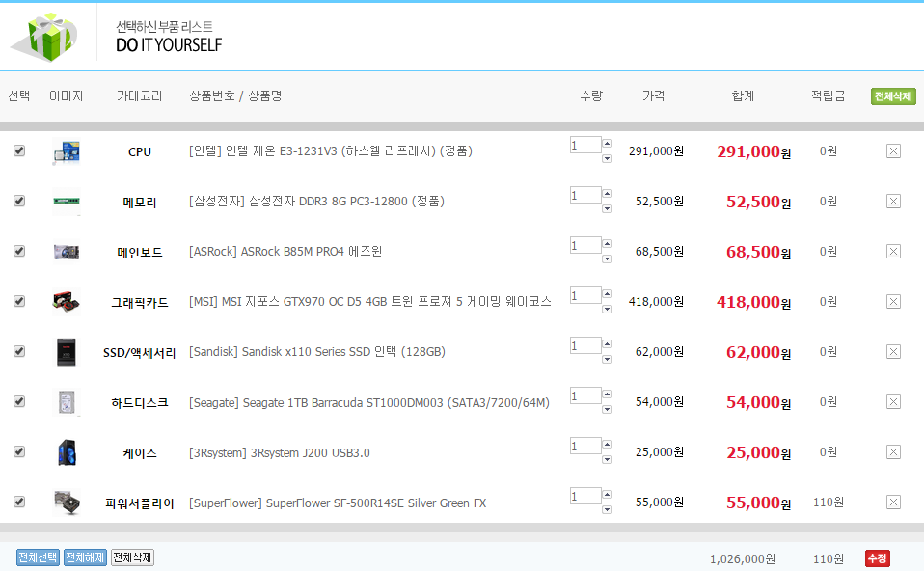This screenshot has width=924, height=571.
Task: Open the Seagate 1TB Barracuda link
Action: (x=368, y=402)
